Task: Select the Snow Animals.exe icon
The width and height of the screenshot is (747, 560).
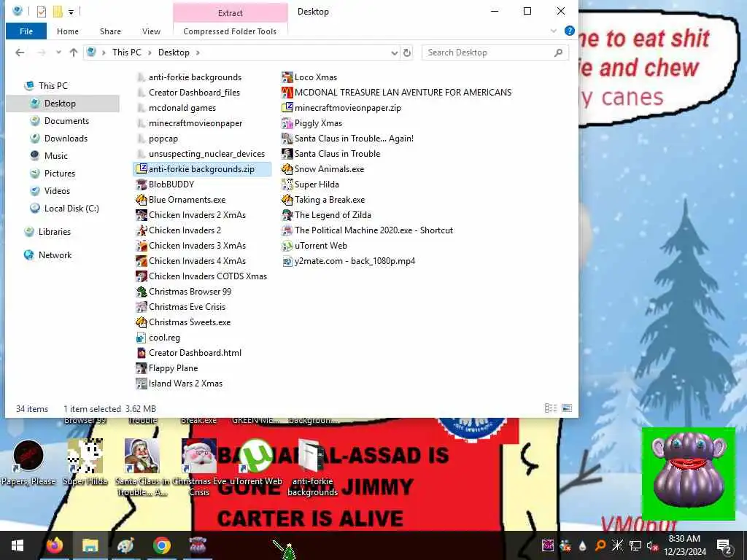Action: (x=287, y=169)
